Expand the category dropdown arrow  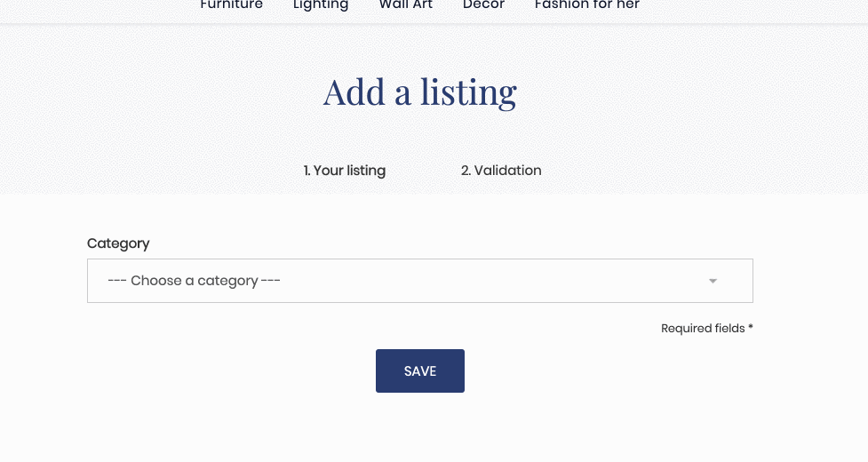point(713,281)
